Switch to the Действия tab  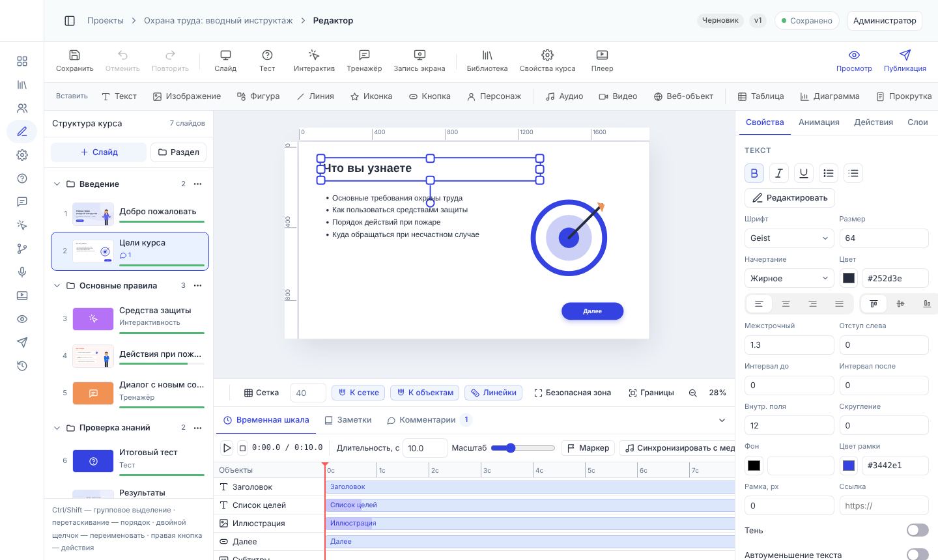point(874,122)
